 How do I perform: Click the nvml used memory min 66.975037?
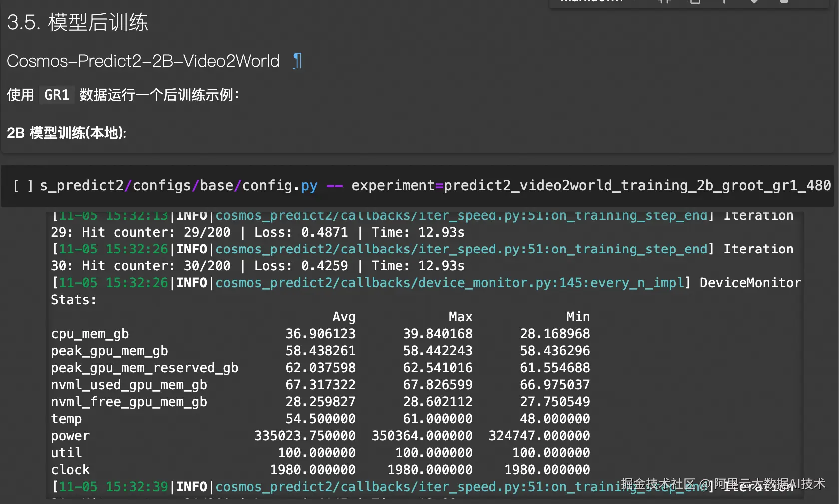pos(555,385)
